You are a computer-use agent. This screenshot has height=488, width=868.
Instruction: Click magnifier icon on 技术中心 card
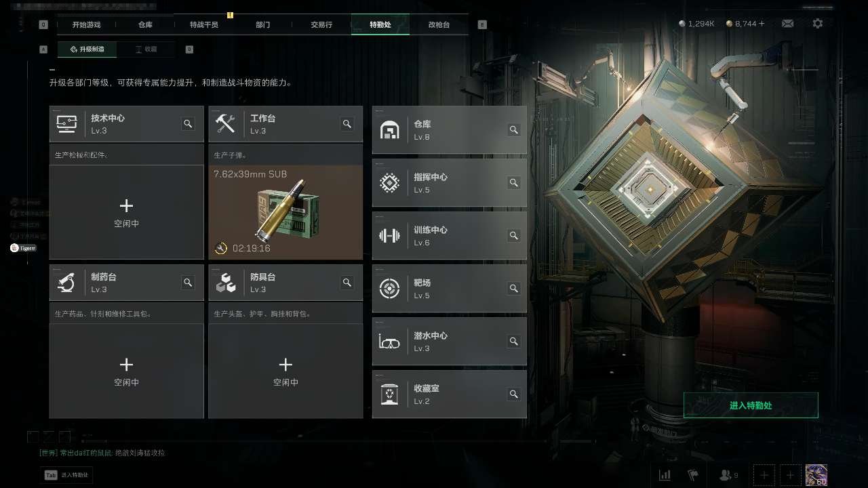coord(188,124)
